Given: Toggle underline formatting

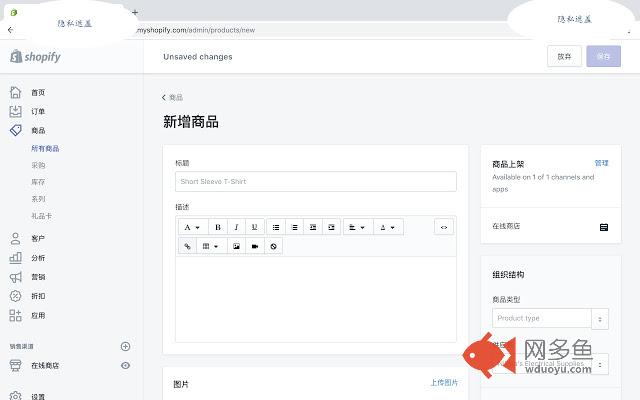Looking at the screenshot, I should 254,227.
